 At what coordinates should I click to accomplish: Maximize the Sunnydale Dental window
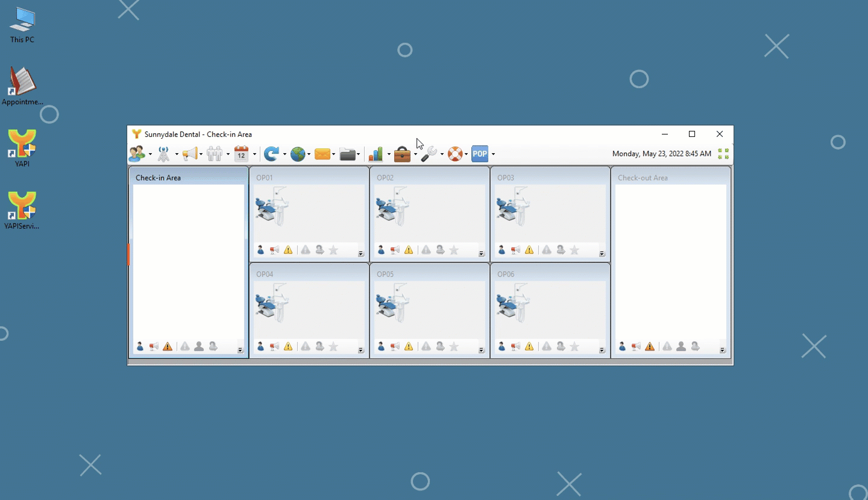(692, 134)
